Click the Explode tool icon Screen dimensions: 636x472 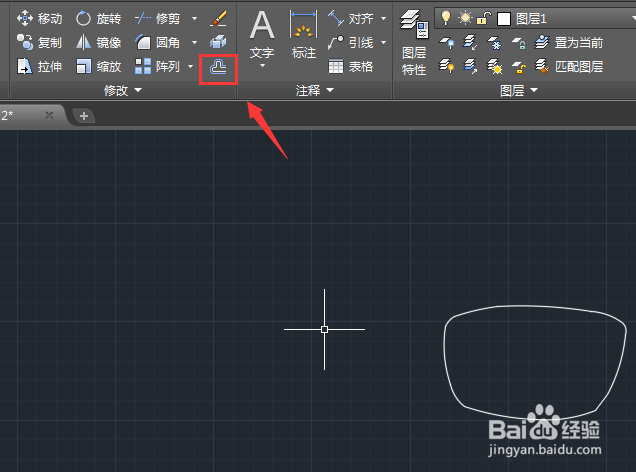[x=218, y=42]
